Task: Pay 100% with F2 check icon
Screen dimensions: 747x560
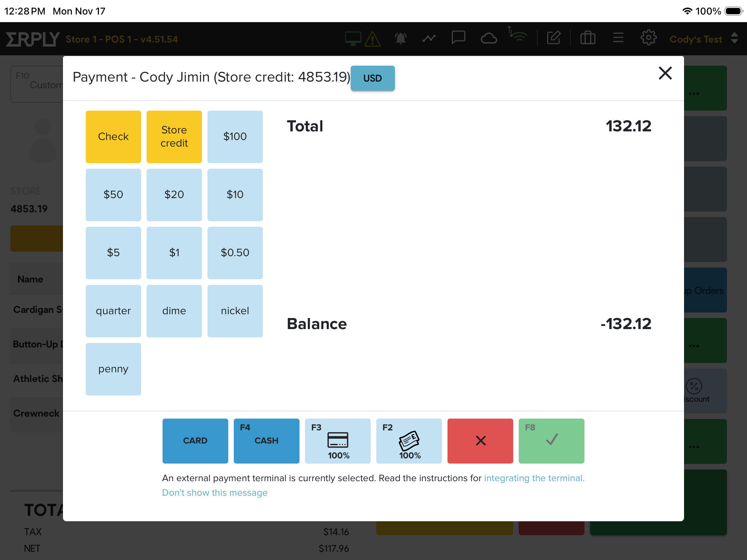Action: tap(409, 441)
